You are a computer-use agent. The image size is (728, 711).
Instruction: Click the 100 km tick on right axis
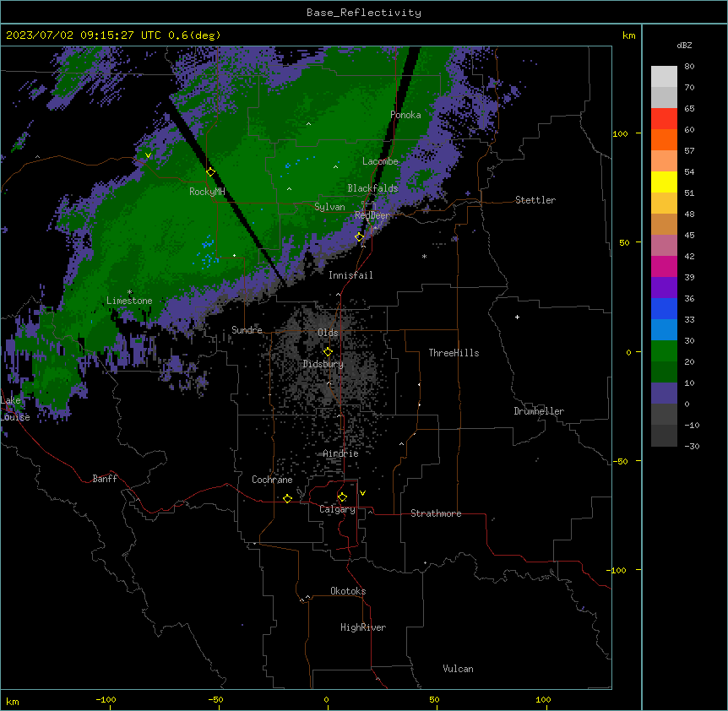(620, 133)
